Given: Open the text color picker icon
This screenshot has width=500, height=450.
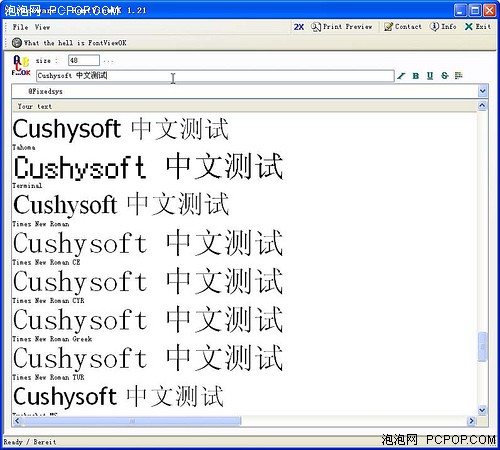Looking at the screenshot, I should click(459, 76).
